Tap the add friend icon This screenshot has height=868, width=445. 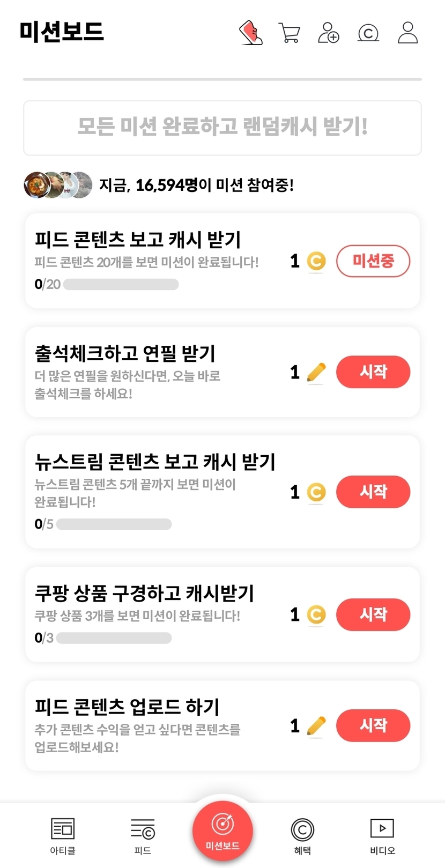[329, 33]
